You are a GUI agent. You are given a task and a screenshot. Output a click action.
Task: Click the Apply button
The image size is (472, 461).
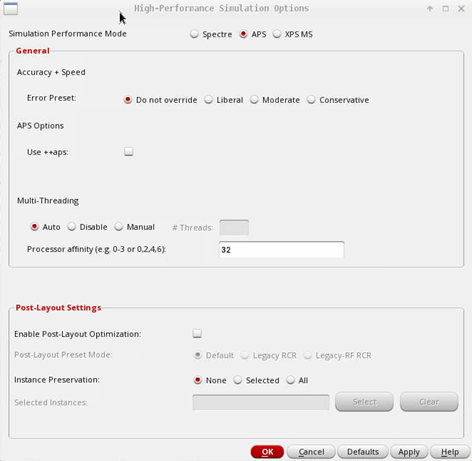409,452
